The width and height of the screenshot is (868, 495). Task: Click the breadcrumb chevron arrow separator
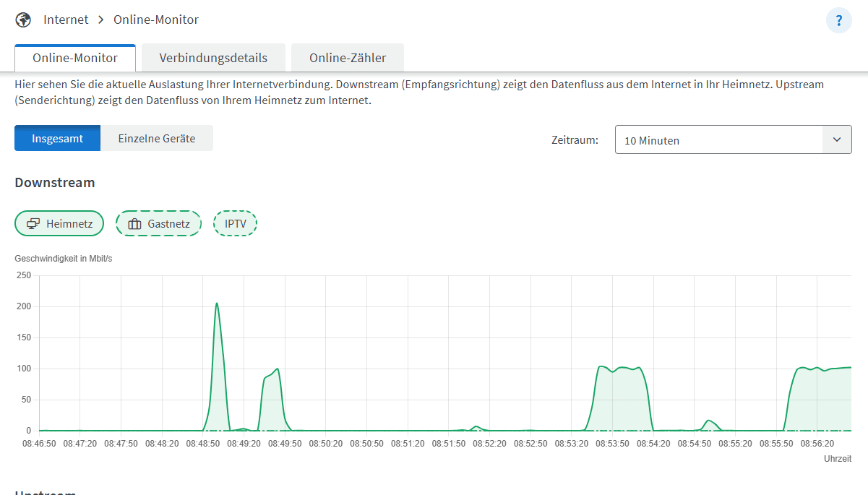pos(101,20)
